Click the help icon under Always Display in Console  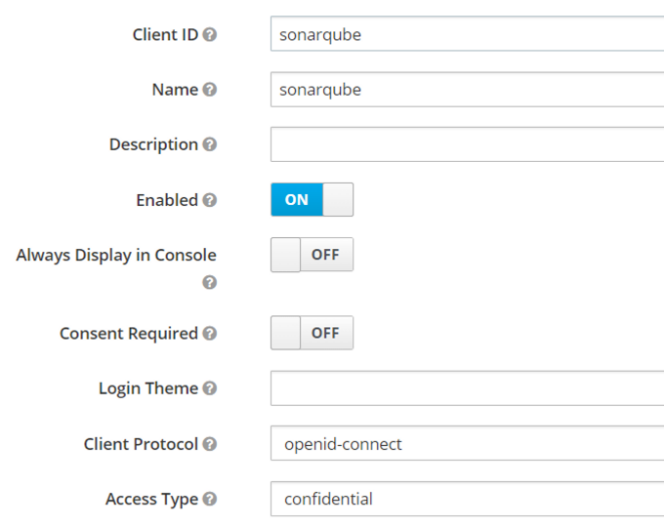click(210, 282)
